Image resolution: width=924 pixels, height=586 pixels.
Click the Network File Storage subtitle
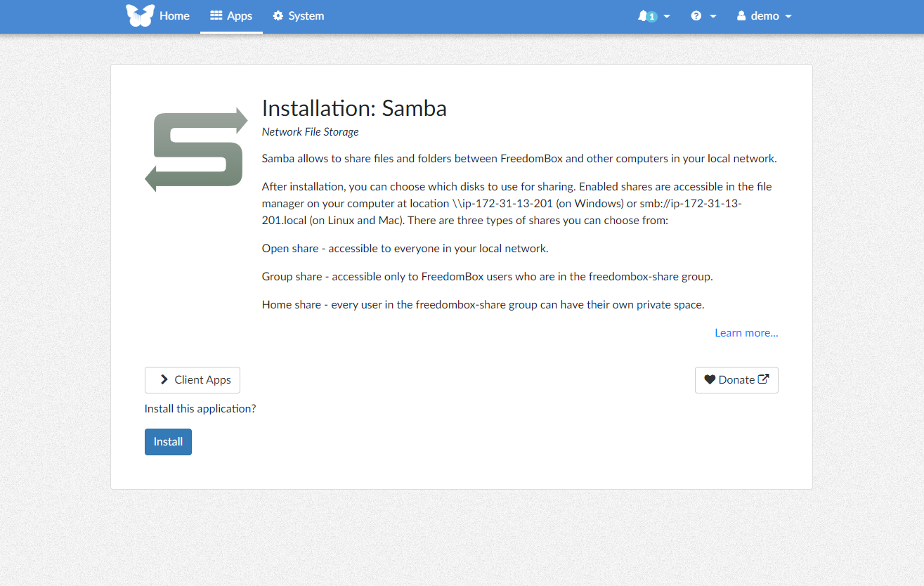point(310,132)
